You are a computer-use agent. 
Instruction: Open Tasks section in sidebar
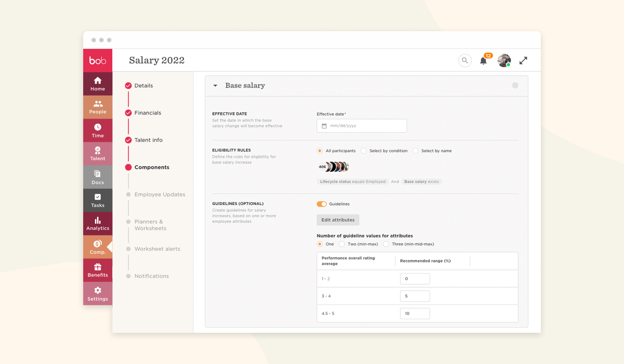tap(98, 200)
